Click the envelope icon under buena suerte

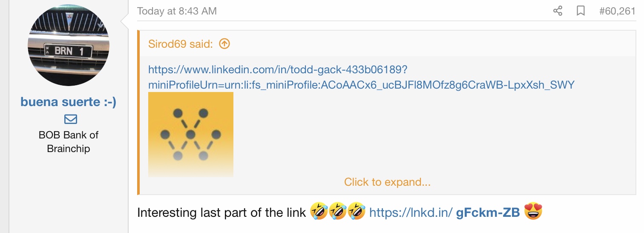tap(71, 119)
